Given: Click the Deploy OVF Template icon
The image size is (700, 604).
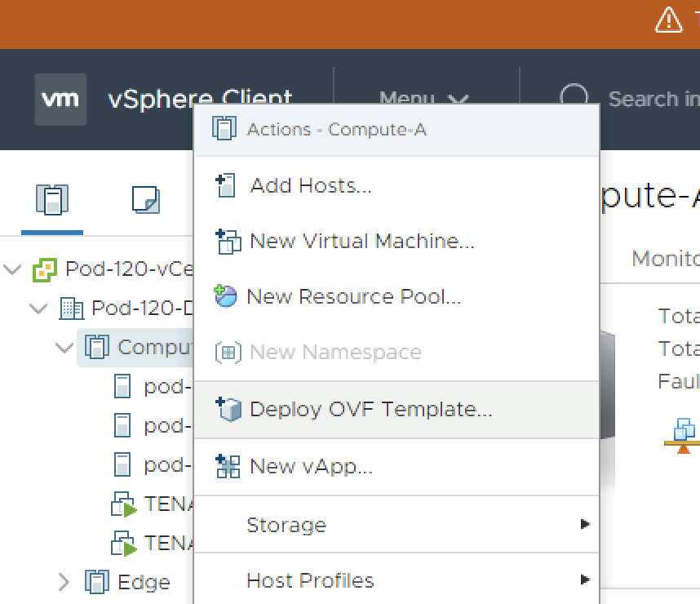Looking at the screenshot, I should [x=228, y=409].
